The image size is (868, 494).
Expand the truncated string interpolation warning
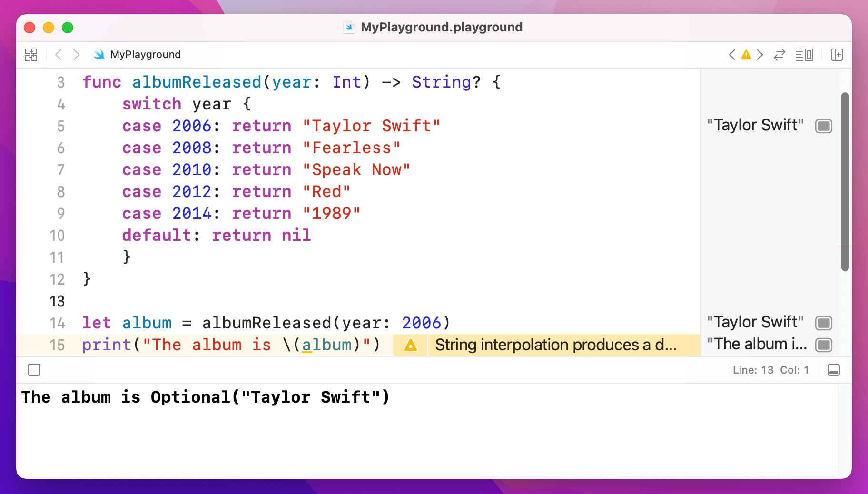pos(557,345)
